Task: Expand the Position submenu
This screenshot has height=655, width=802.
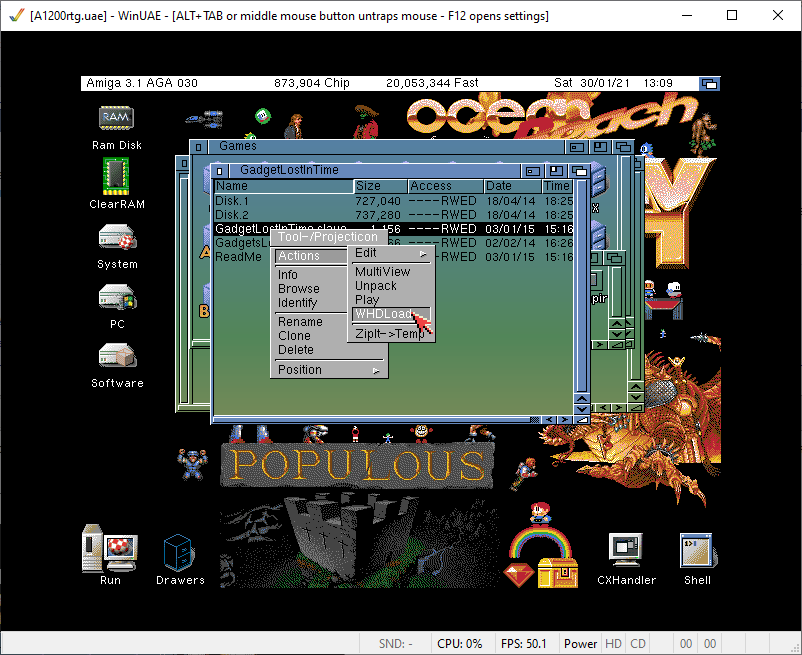Action: tap(328, 370)
